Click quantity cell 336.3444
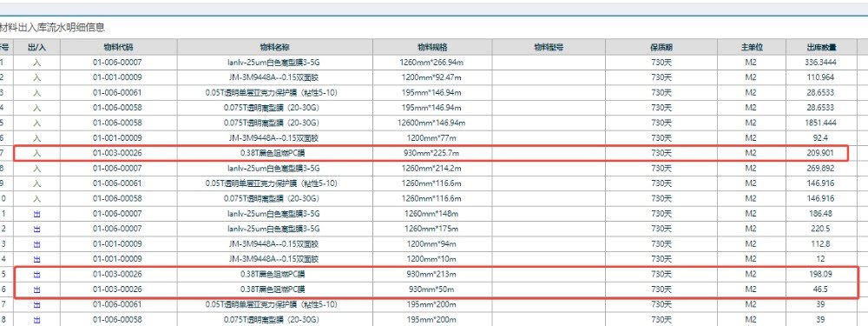The image size is (868, 326). coord(821,62)
